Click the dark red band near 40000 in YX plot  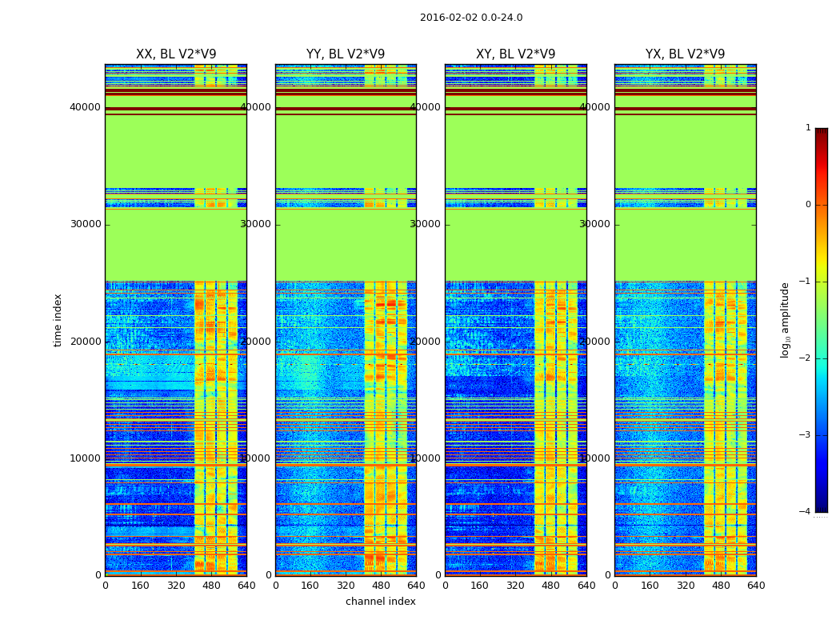pos(685,109)
